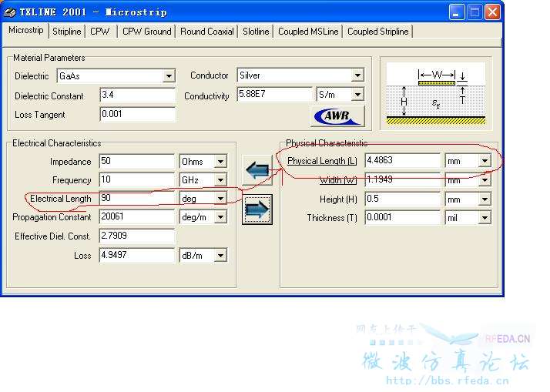Screen dimensions: 550x392
Task: Switch to the Stripline tab
Action: coord(67,32)
